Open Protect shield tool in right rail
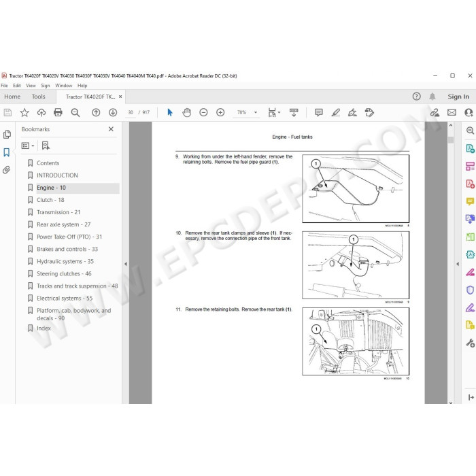This screenshot has height=476, width=476. point(470,290)
